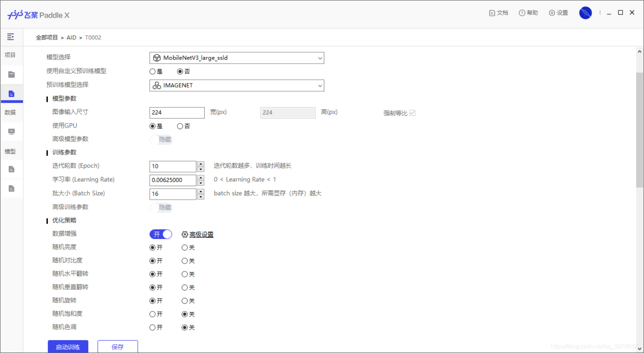
Task: Toggle 高级训练参数 hidden switch
Action: [x=161, y=207]
